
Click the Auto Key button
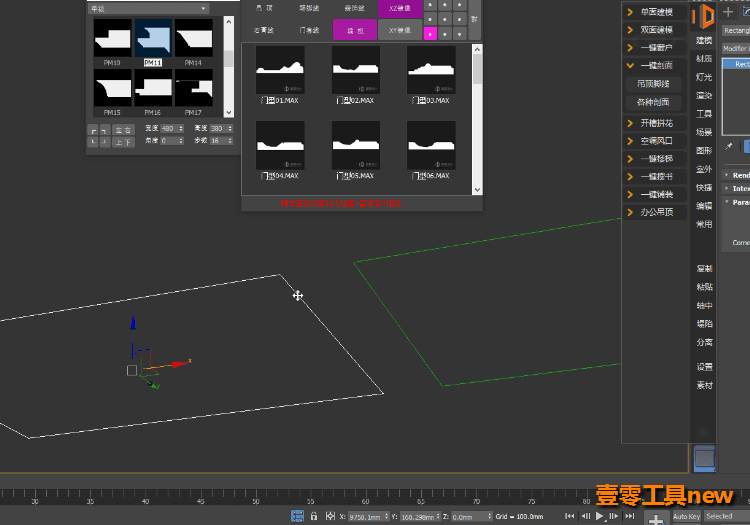point(686,516)
